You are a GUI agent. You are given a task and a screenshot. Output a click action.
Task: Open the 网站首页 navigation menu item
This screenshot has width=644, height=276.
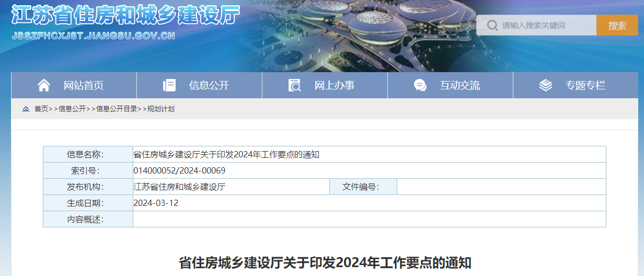(x=84, y=85)
